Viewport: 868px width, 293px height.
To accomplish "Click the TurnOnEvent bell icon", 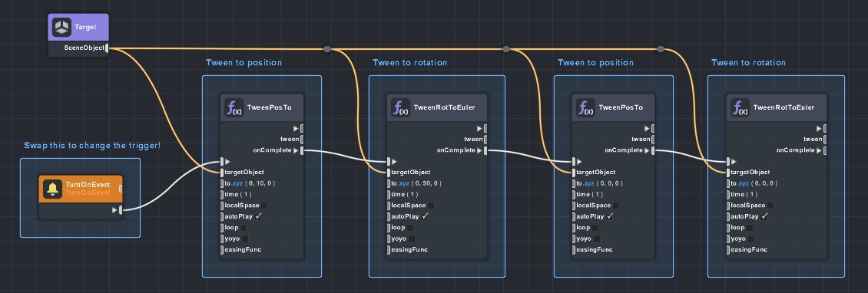I will [52, 189].
